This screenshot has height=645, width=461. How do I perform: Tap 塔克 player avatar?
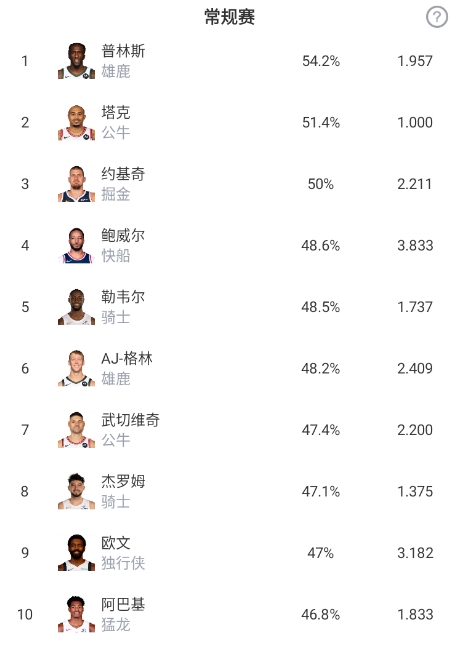tap(76, 122)
